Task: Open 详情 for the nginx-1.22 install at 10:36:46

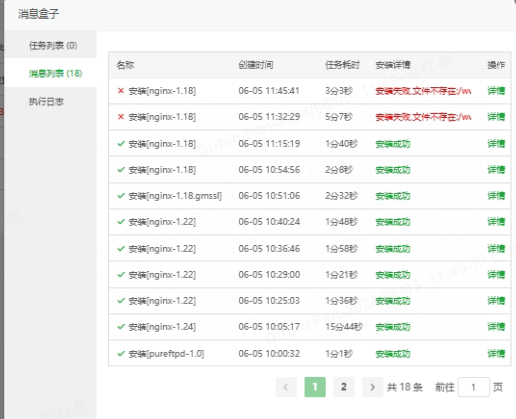Action: [x=496, y=249]
